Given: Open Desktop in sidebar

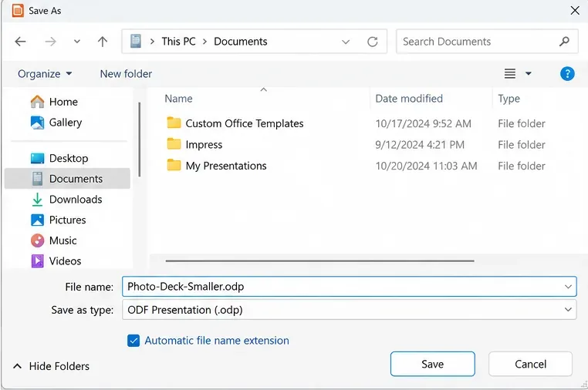Looking at the screenshot, I should point(69,158).
